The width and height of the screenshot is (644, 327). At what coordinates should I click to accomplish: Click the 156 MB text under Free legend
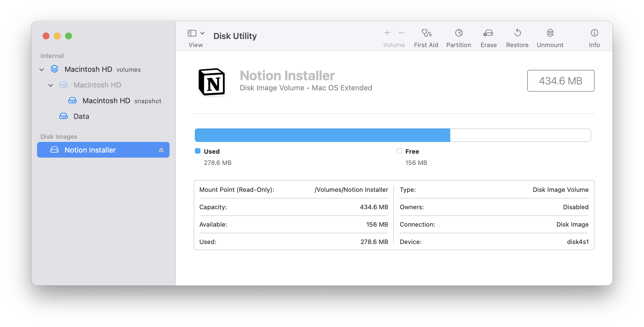pos(416,163)
